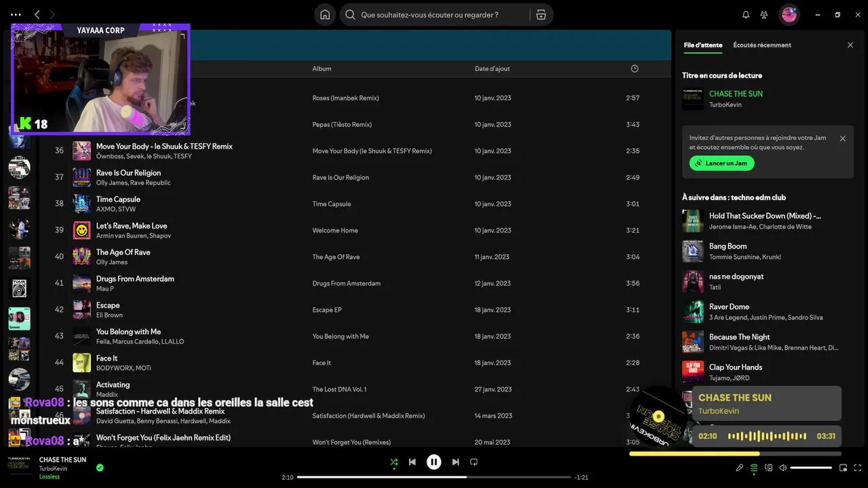The height and width of the screenshot is (488, 868).
Task: Seek in the playback progress bar
Action: click(434, 477)
